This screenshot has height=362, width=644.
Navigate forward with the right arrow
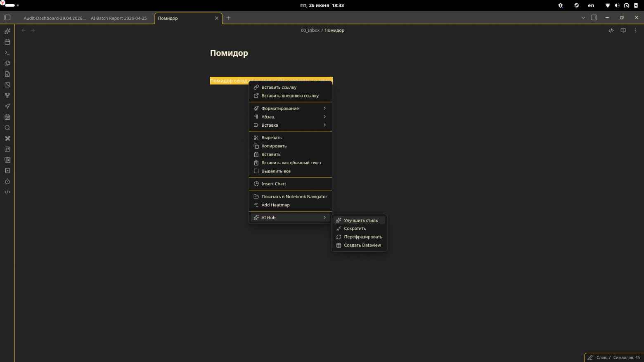tap(33, 31)
